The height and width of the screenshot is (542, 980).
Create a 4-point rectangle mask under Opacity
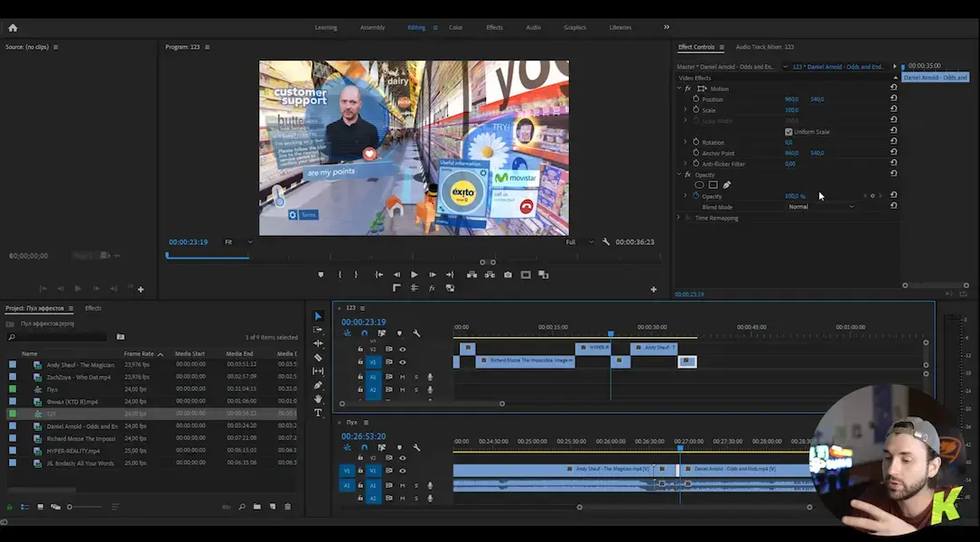click(x=714, y=185)
